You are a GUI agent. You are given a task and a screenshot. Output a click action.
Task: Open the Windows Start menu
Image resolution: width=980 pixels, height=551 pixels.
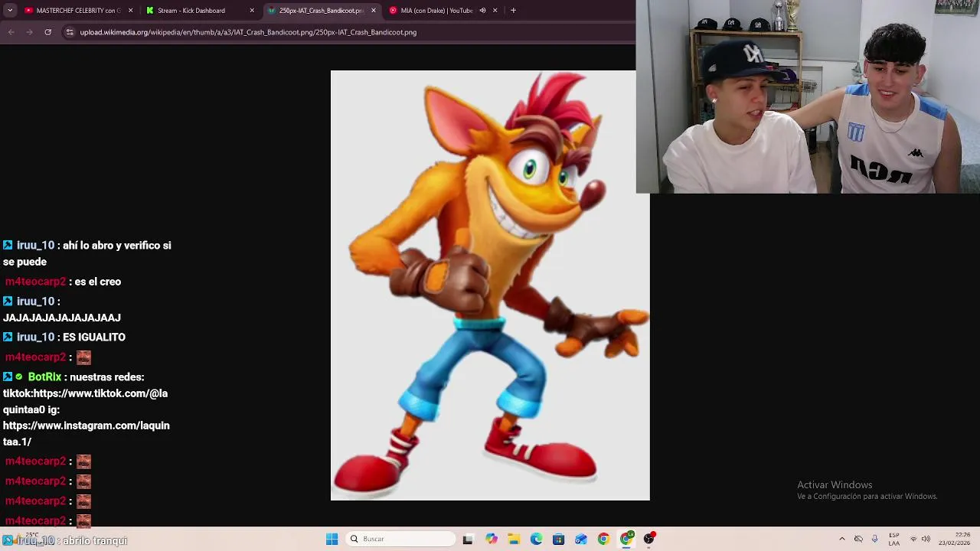(x=332, y=539)
